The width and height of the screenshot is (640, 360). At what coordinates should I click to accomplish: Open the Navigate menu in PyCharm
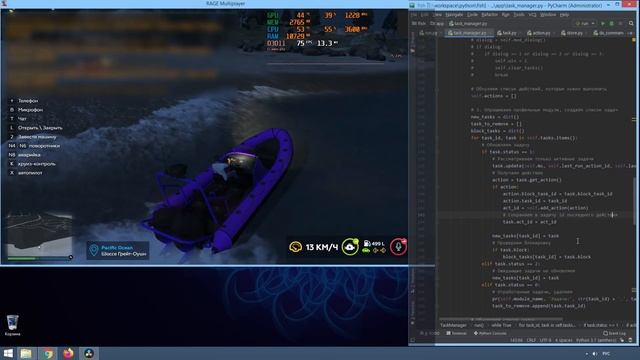click(x=454, y=15)
